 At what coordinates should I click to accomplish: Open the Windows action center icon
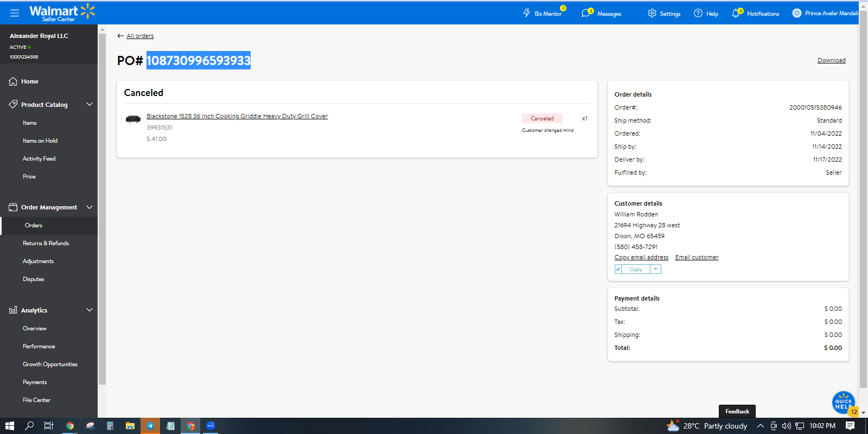click(x=850, y=426)
